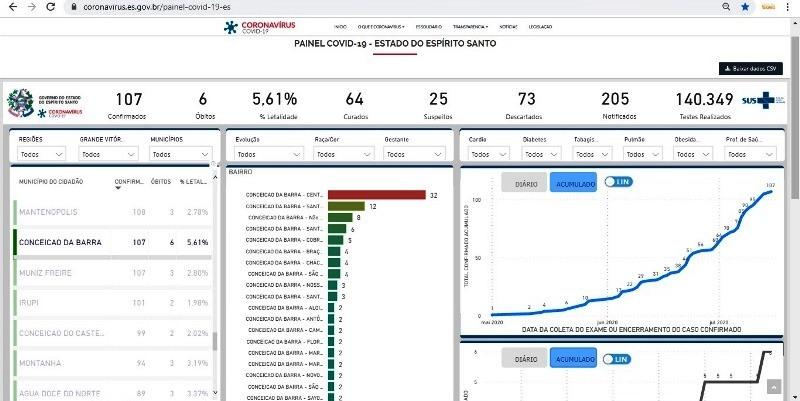
Task: Select Diário in the confirmed cases chart
Action: (524, 183)
